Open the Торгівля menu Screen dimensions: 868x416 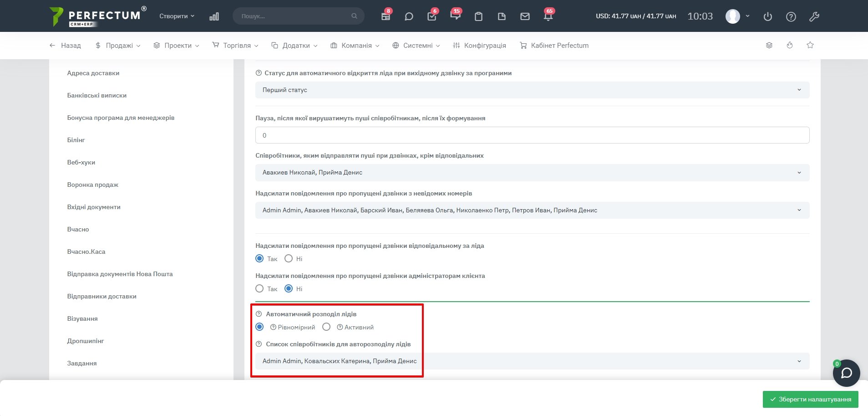[235, 46]
